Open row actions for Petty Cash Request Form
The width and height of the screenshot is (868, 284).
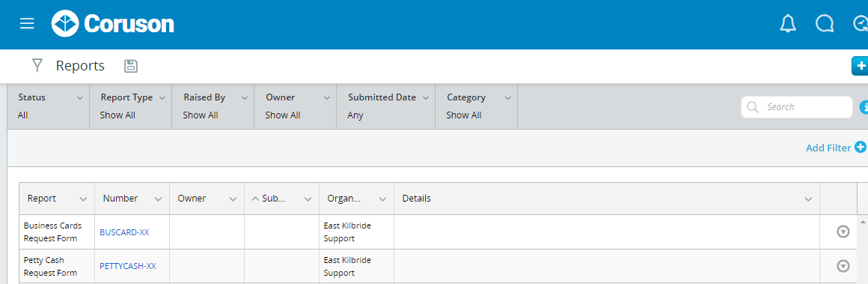[843, 266]
